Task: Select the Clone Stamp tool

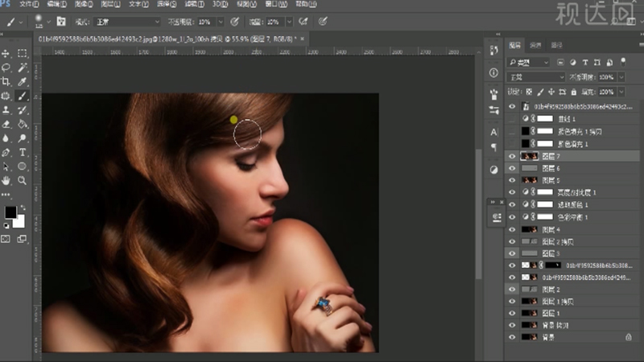Action: pos(6,109)
